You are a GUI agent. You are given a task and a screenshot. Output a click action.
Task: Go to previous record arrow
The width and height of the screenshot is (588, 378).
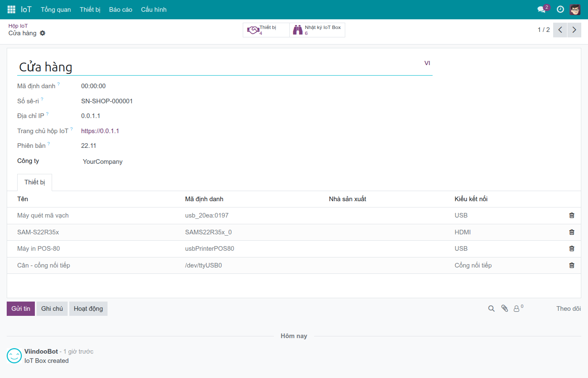[x=560, y=30]
